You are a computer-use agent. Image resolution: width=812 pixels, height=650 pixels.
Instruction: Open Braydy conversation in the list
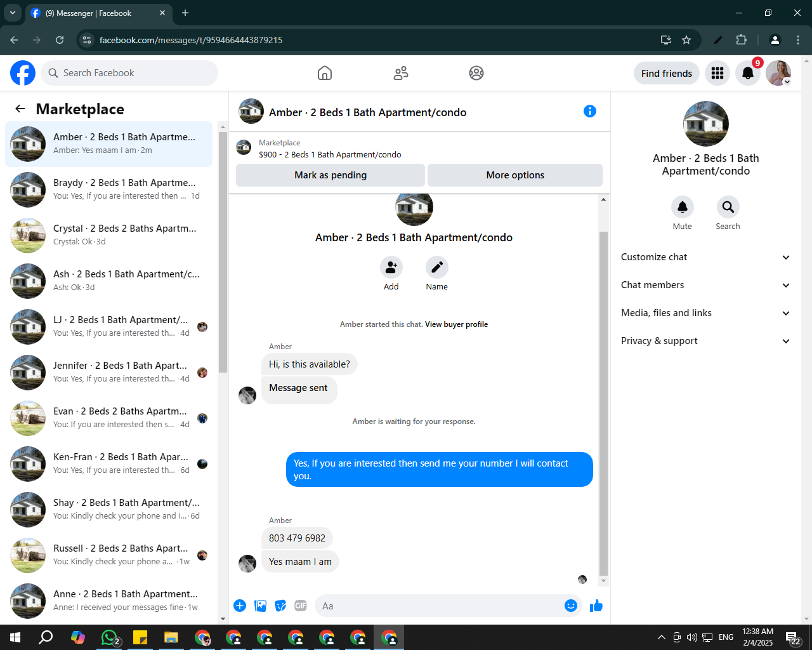(x=108, y=190)
